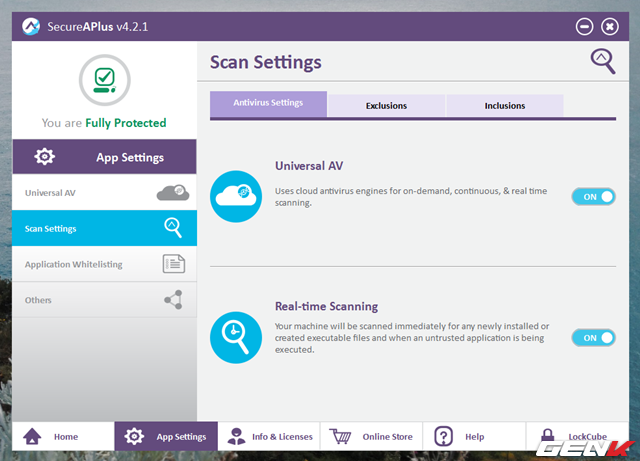Select Scan Settings in the sidebar
640x461 pixels.
point(104,228)
